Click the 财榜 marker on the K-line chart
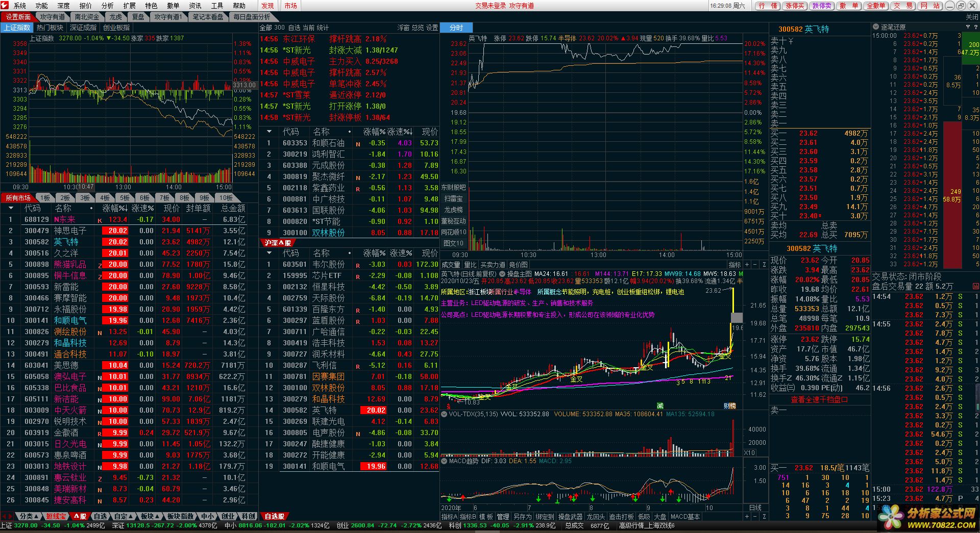Image resolution: width=980 pixels, height=533 pixels. tap(729, 405)
